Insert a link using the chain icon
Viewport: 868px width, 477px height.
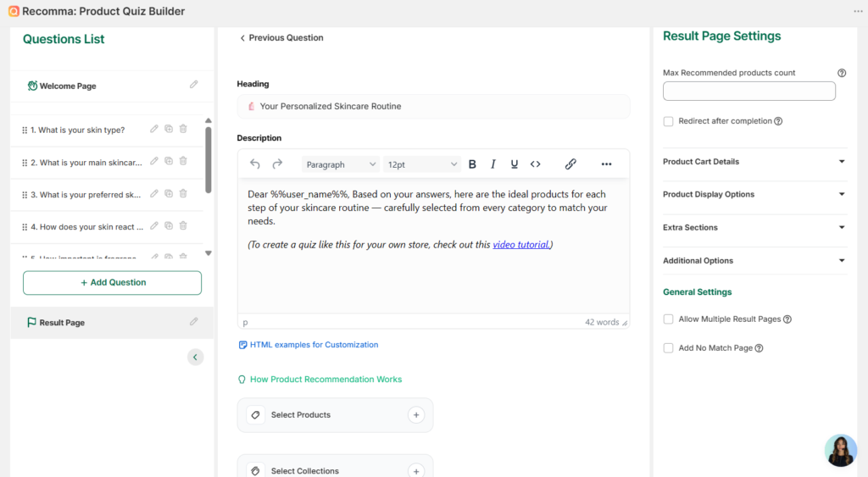pos(570,164)
